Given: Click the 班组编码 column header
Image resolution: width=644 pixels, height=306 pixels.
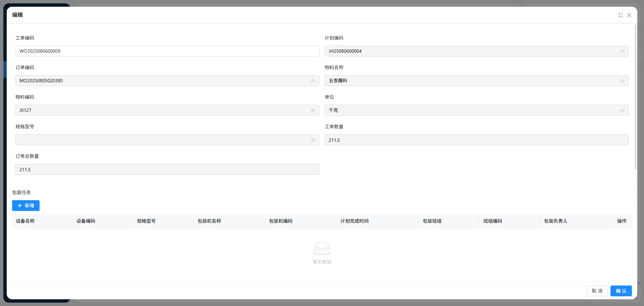Looking at the screenshot, I should tap(510, 221).
